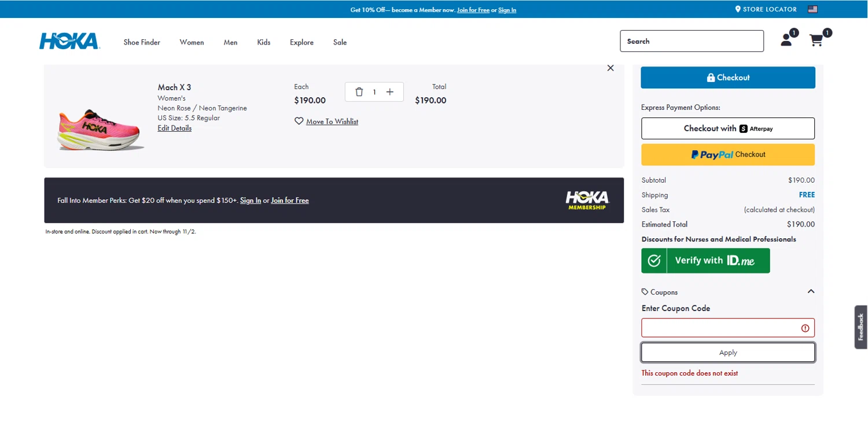Click 'US Size: 5.5 Regular' text
This screenshot has width=868, height=422.
(189, 118)
